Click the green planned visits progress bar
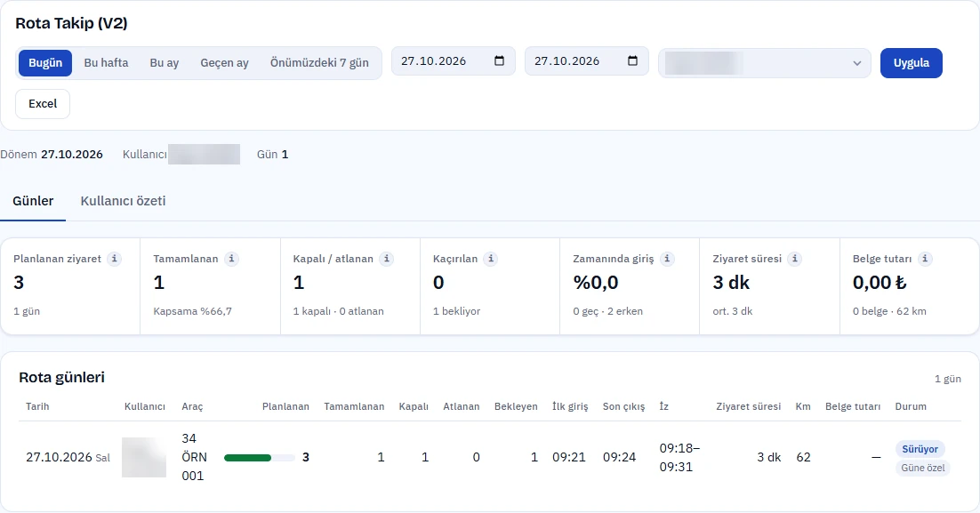Screen dimensions: 980x513 coord(259,458)
